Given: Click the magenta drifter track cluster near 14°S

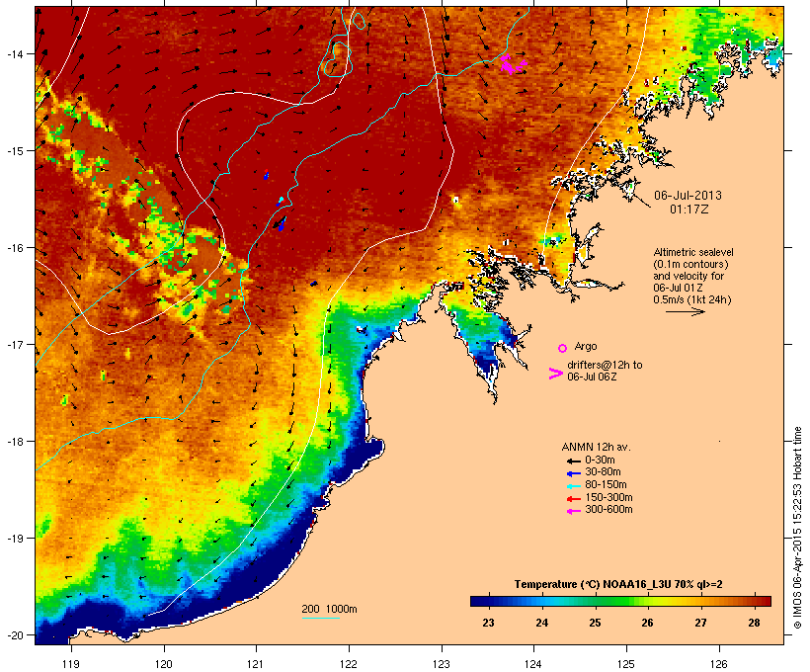Looking at the screenshot, I should 513,64.
